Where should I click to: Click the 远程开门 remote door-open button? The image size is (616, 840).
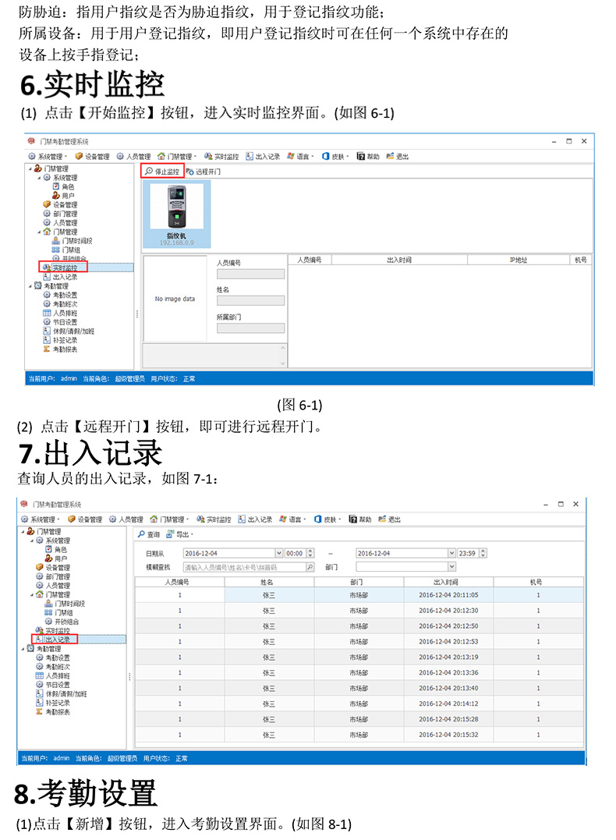pyautogui.click(x=204, y=171)
